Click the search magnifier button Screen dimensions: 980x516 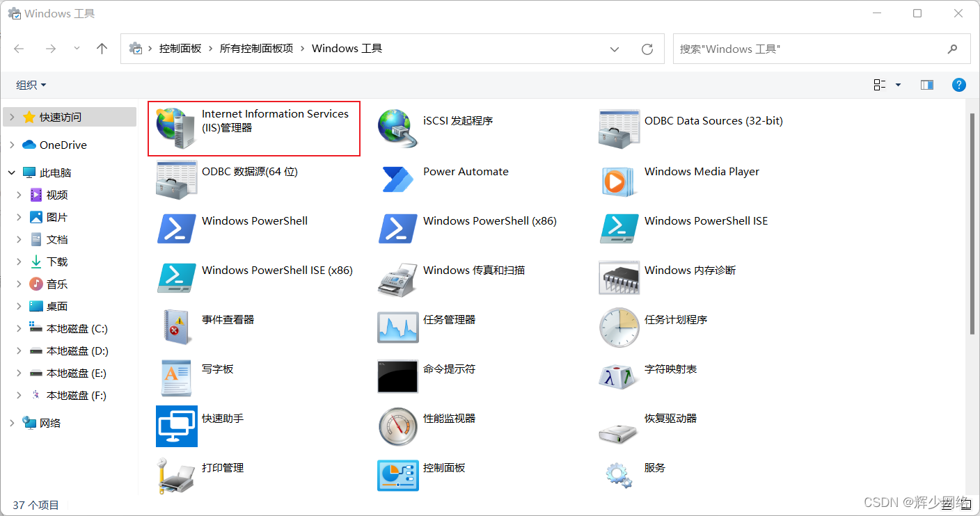(953, 49)
